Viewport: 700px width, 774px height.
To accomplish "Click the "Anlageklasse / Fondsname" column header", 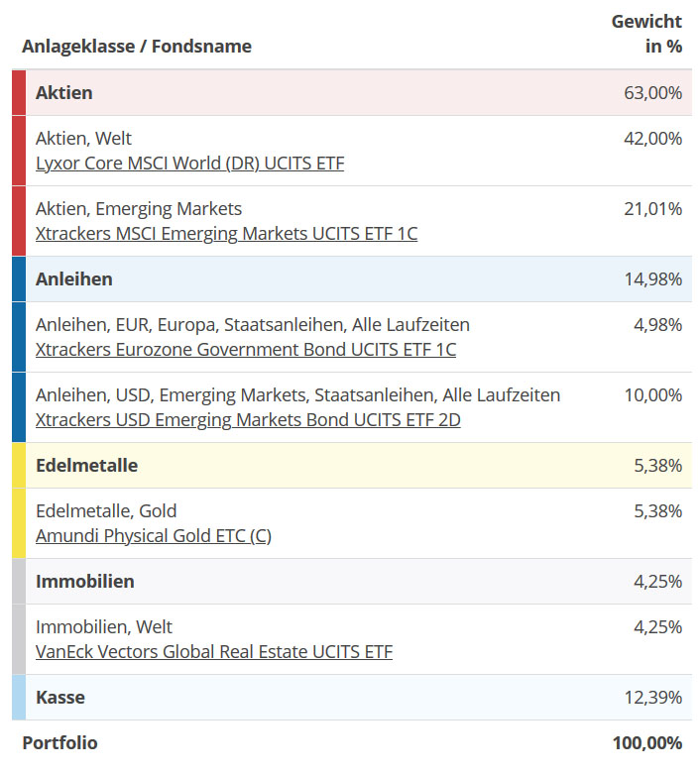I will (x=137, y=47).
